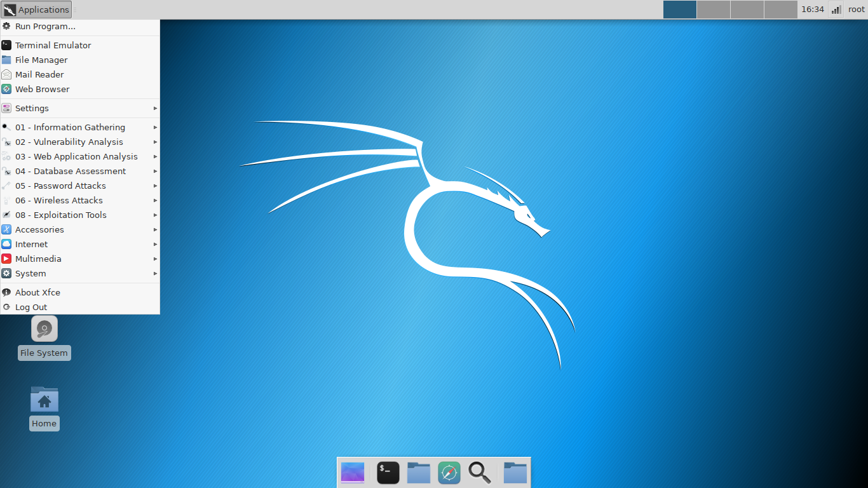Open the System menu category
The image size is (868, 488).
(x=79, y=273)
